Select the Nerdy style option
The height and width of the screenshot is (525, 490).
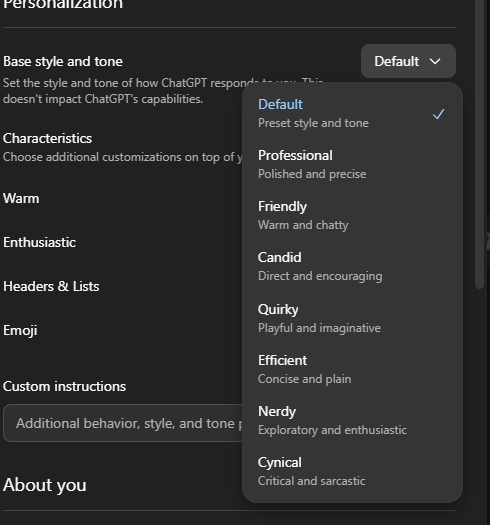352,420
